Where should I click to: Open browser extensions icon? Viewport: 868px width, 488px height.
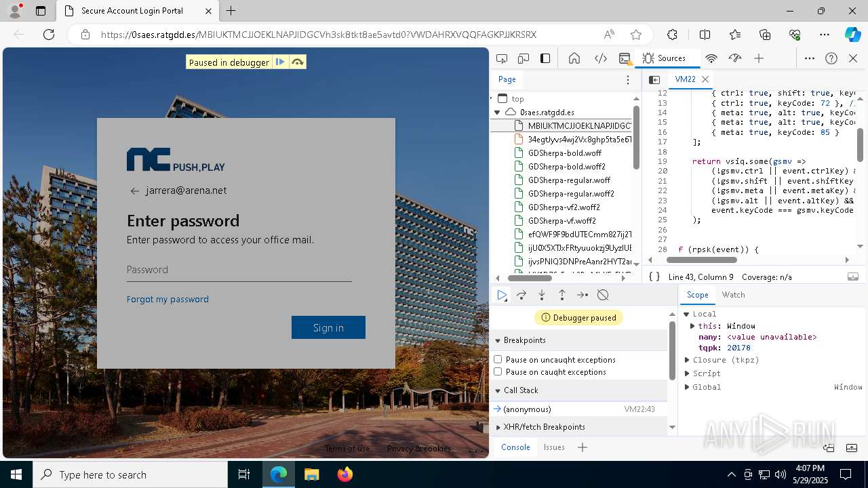click(672, 35)
